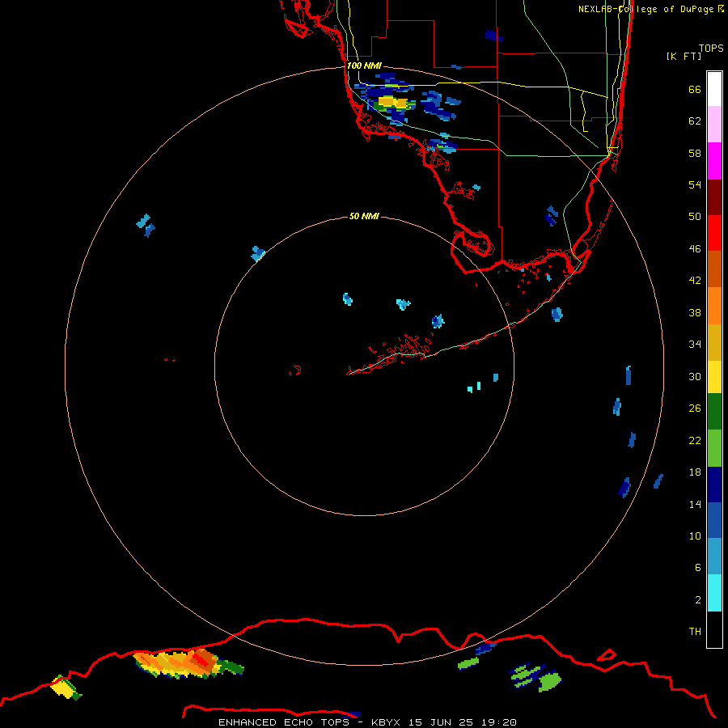This screenshot has height=728, width=728.
Task: Click the legend value "14"
Action: pos(695,504)
